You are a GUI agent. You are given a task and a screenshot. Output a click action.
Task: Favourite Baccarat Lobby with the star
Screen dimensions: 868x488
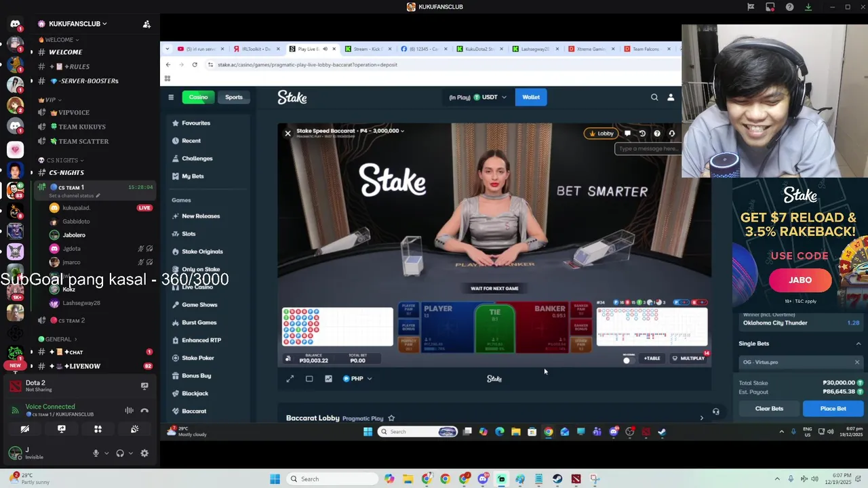391,418
